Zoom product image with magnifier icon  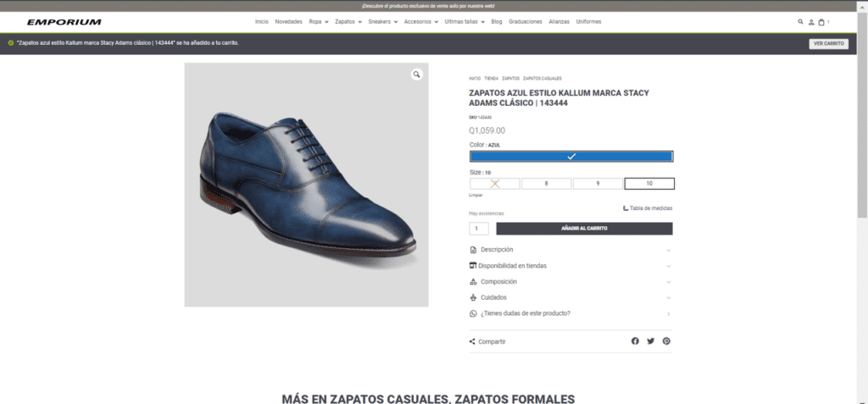pos(417,75)
